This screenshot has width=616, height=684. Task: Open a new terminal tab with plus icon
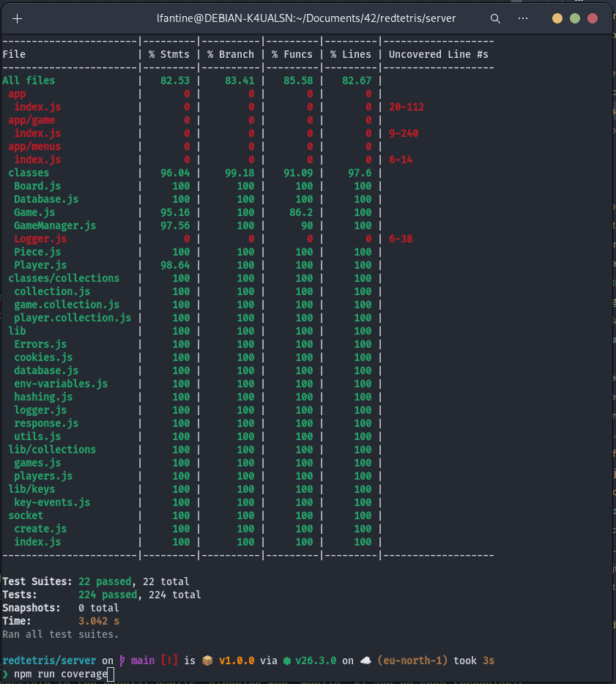[17, 19]
